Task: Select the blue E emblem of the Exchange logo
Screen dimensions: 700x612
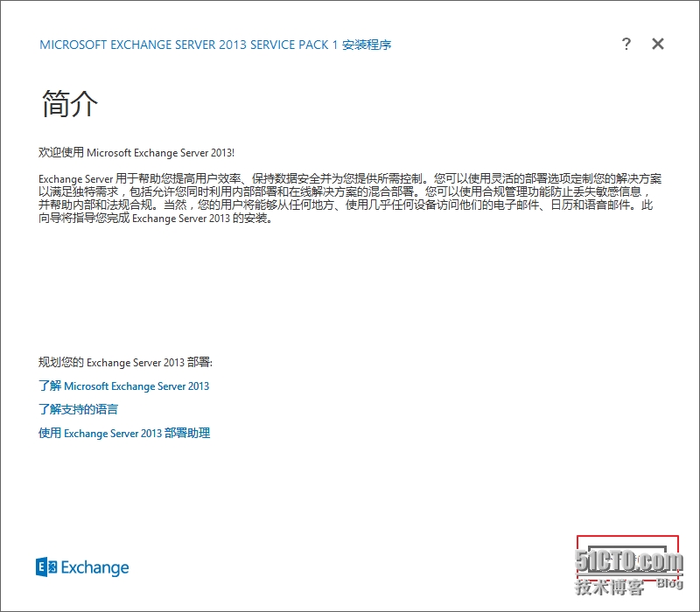Action: 44,567
